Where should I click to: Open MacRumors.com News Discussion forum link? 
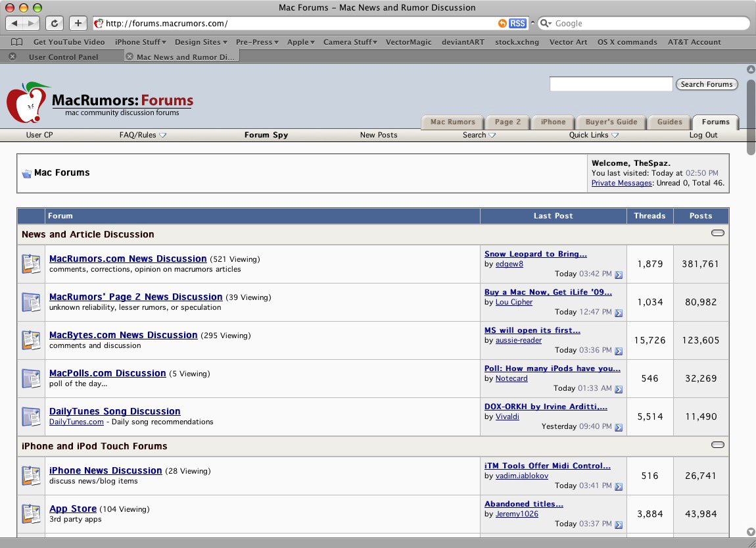point(128,259)
